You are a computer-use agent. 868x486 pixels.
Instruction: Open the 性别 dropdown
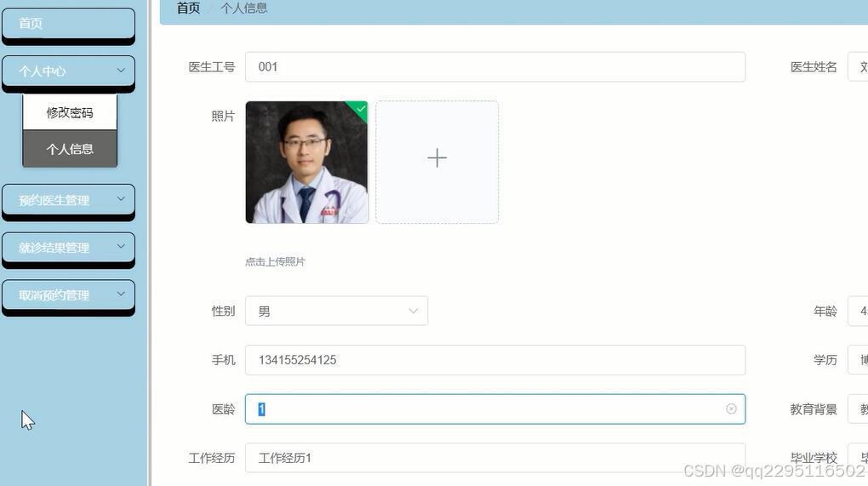337,311
